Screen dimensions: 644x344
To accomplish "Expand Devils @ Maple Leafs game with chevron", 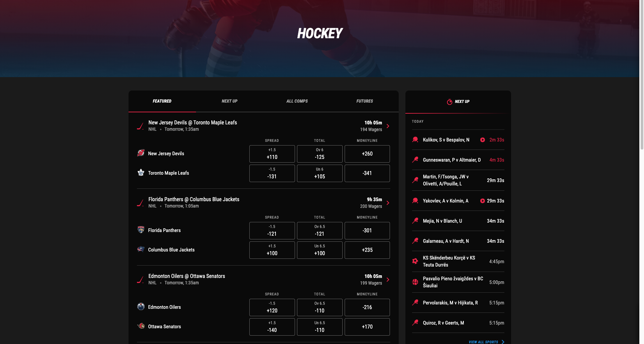I will (x=388, y=126).
